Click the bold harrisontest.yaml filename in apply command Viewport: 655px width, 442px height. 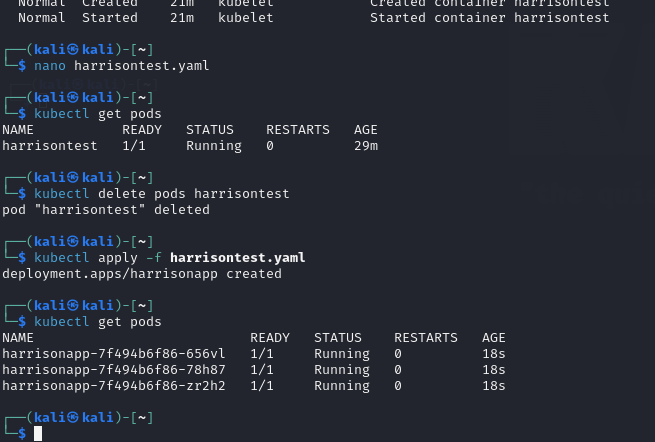(238, 258)
